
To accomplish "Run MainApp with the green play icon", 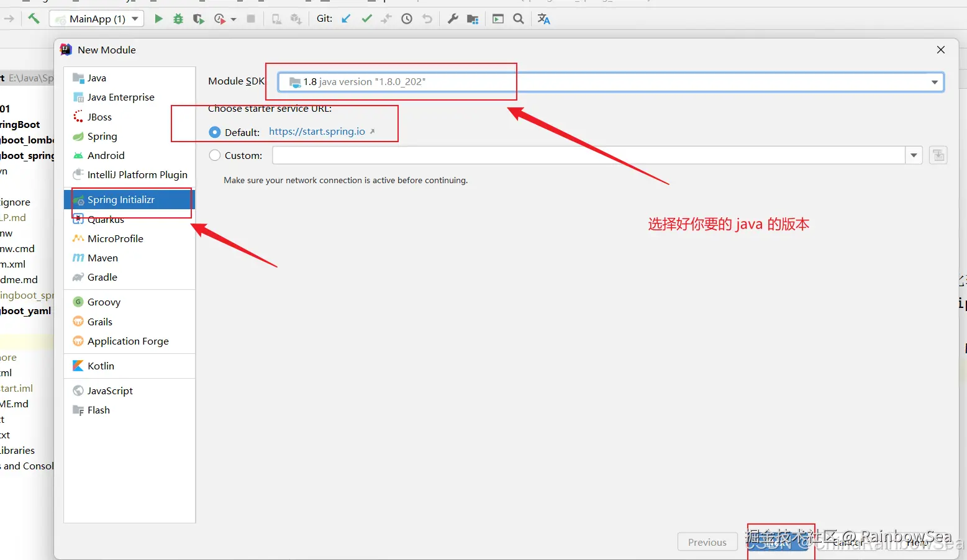I will [158, 19].
